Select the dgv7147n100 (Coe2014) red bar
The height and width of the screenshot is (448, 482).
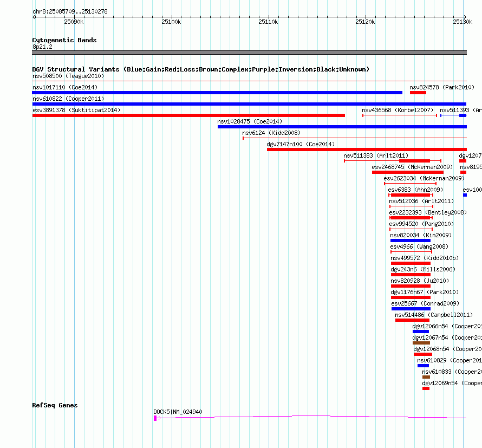(367, 150)
